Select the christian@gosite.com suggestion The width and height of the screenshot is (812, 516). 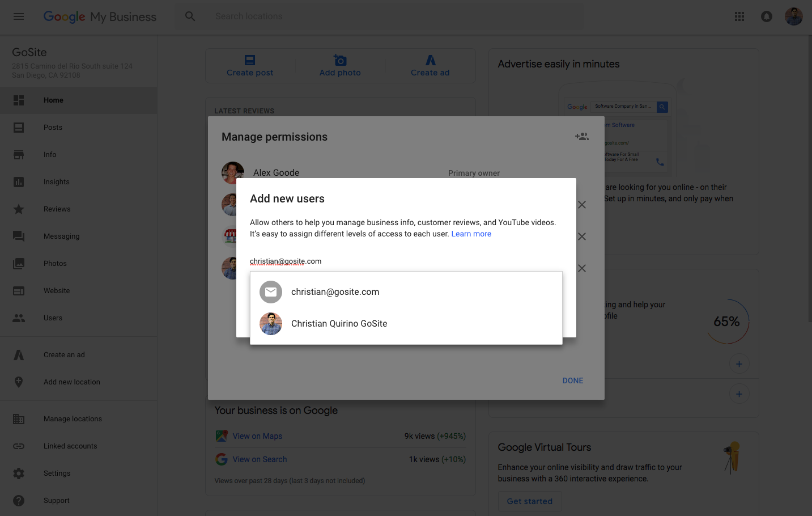tap(406, 292)
